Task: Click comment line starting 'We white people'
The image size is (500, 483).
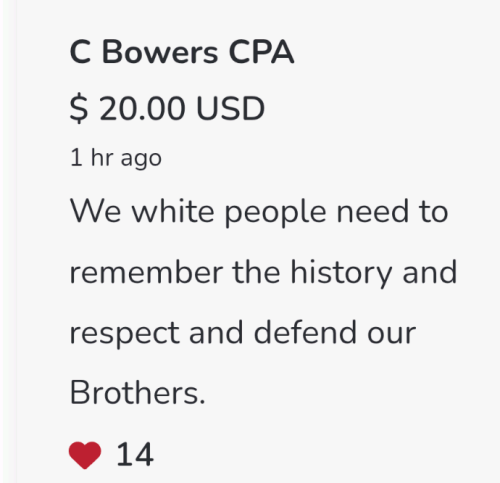Action: point(259,212)
